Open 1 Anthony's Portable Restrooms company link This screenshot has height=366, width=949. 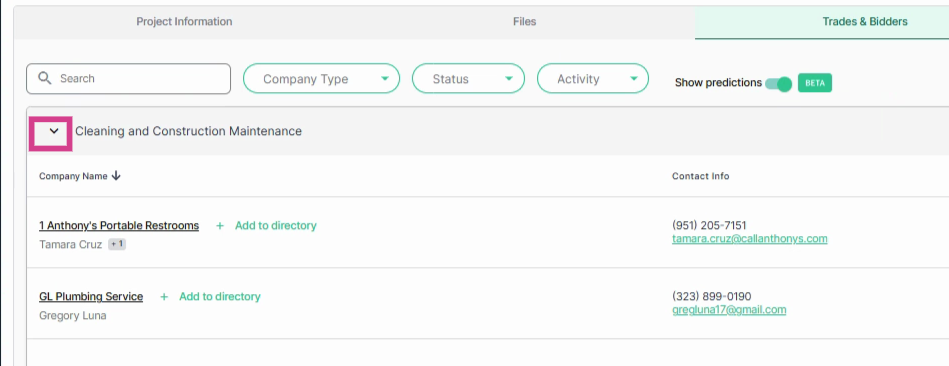tap(119, 226)
